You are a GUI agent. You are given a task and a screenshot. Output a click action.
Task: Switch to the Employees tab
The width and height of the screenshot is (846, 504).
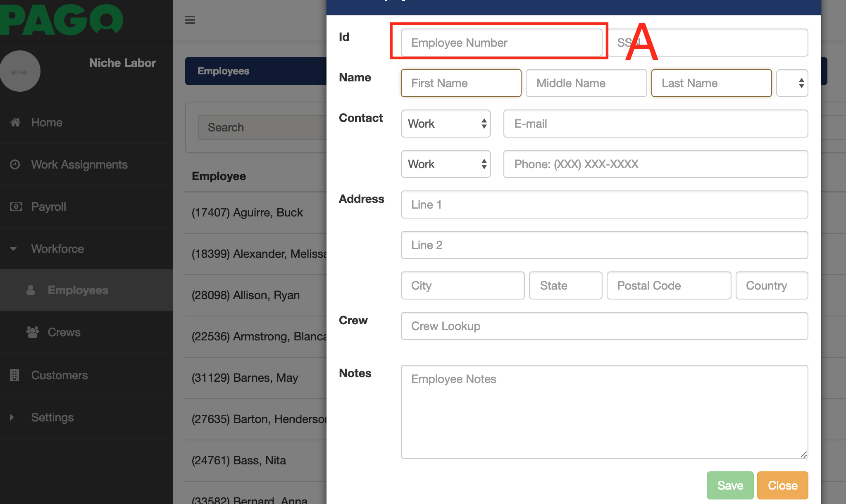(x=223, y=71)
